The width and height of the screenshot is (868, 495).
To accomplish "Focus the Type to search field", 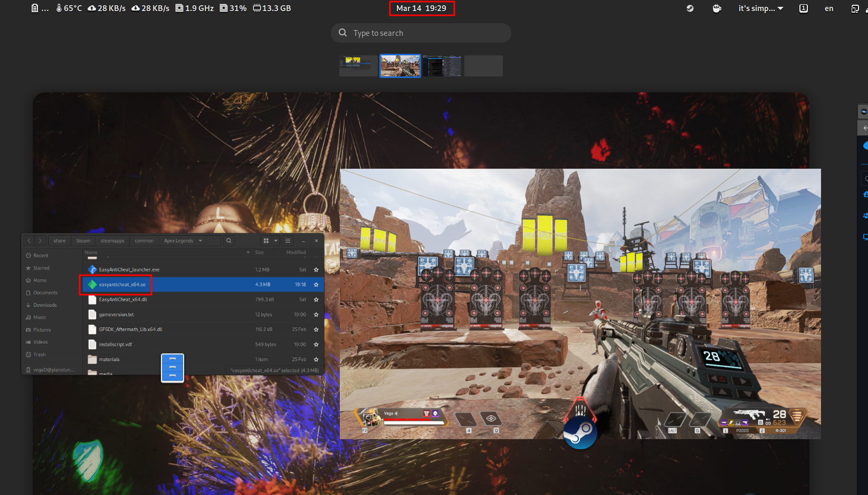I will pyautogui.click(x=421, y=33).
